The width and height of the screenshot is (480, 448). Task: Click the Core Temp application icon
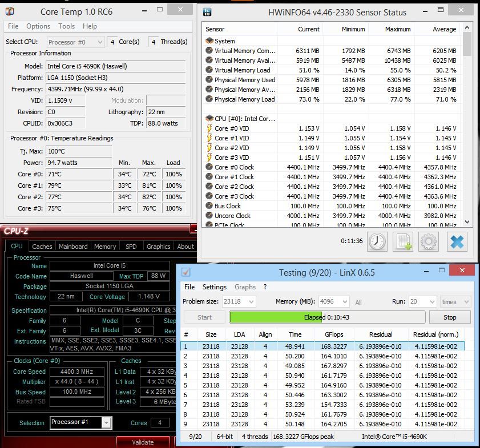(x=10, y=11)
